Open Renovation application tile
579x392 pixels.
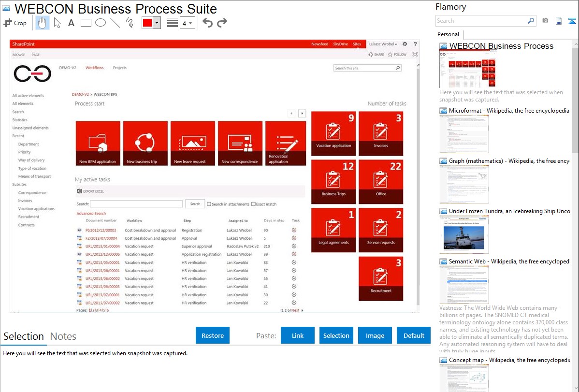pos(286,144)
